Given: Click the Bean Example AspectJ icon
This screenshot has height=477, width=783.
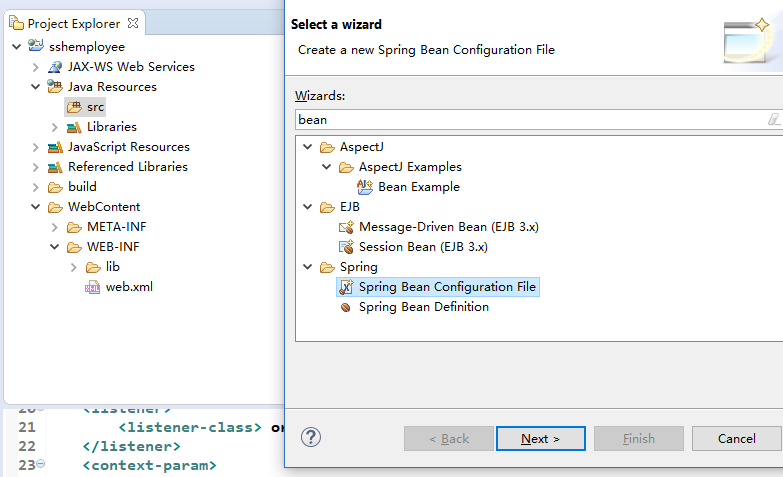Looking at the screenshot, I should click(365, 187).
